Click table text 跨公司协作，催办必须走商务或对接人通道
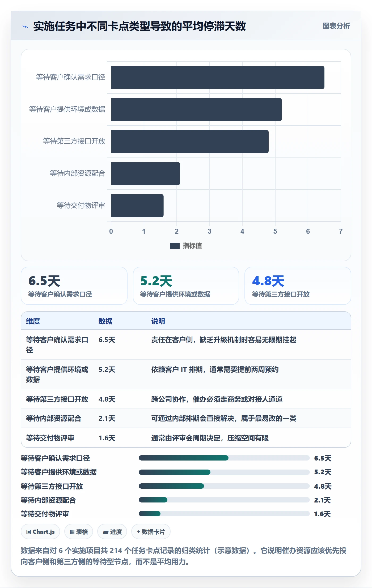Image resolution: width=372 pixels, height=588 pixels. (217, 399)
